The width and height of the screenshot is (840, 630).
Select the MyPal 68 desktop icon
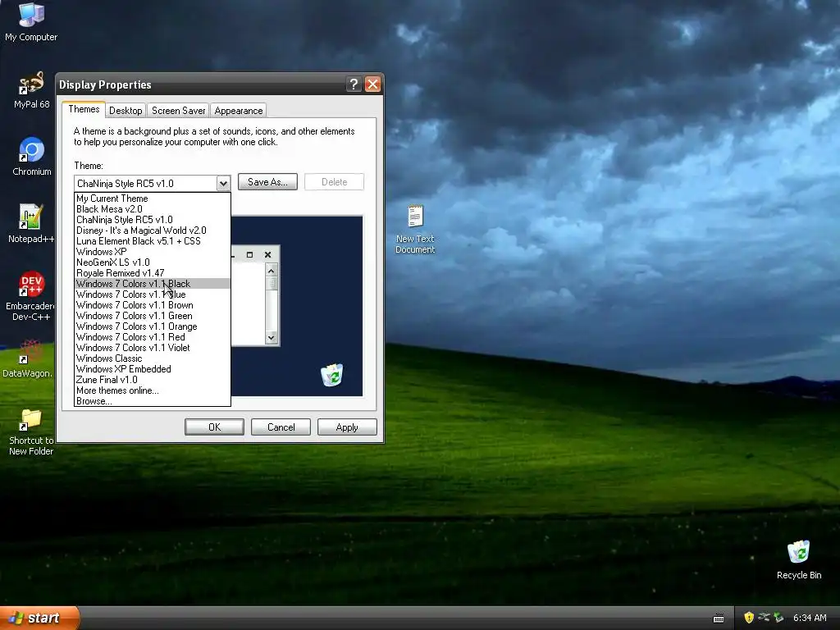[31, 90]
